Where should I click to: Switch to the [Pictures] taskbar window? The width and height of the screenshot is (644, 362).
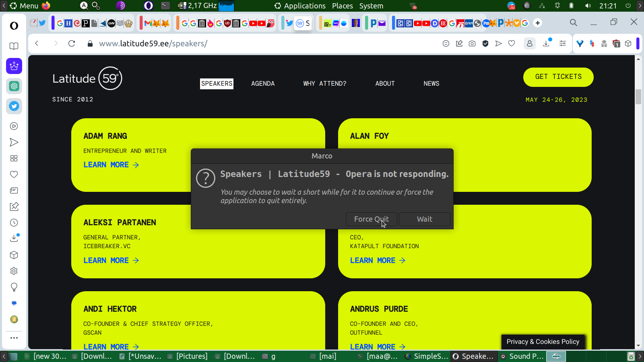point(188,356)
